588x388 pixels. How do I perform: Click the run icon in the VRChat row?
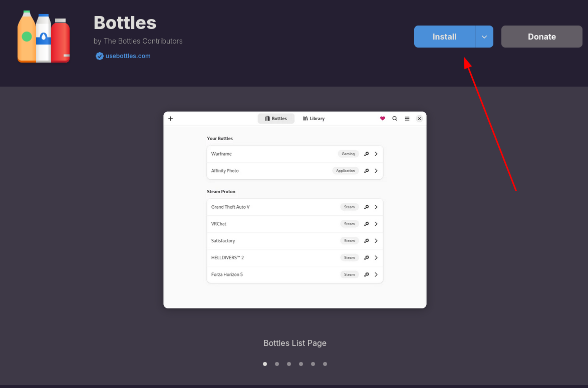pyautogui.click(x=366, y=224)
